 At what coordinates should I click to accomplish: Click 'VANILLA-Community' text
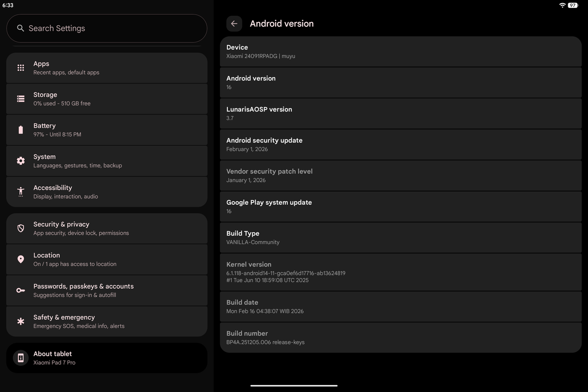pos(253,242)
